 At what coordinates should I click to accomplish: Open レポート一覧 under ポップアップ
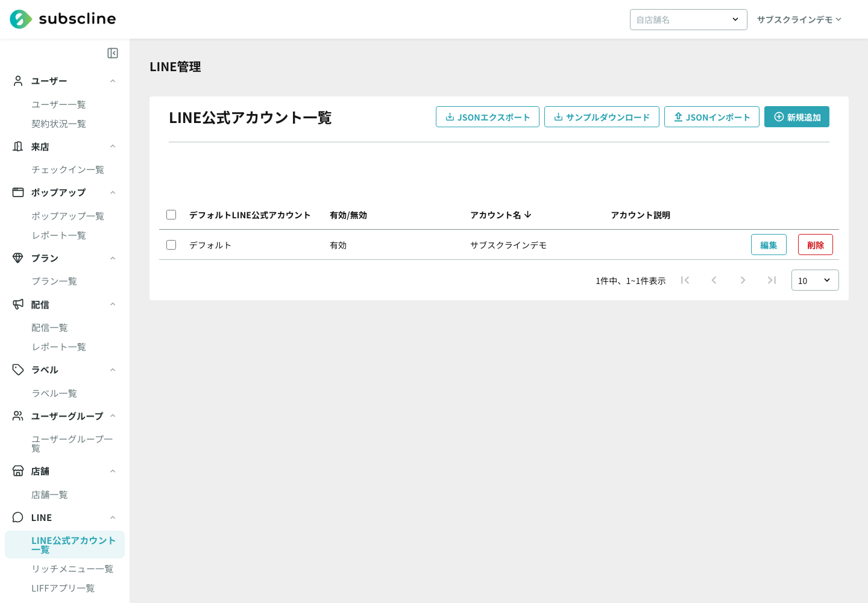tap(58, 235)
